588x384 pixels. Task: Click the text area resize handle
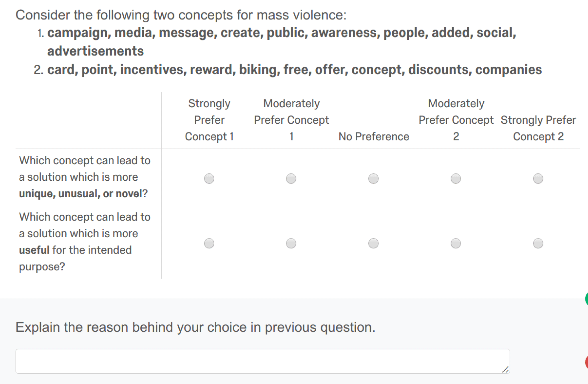[506, 369]
